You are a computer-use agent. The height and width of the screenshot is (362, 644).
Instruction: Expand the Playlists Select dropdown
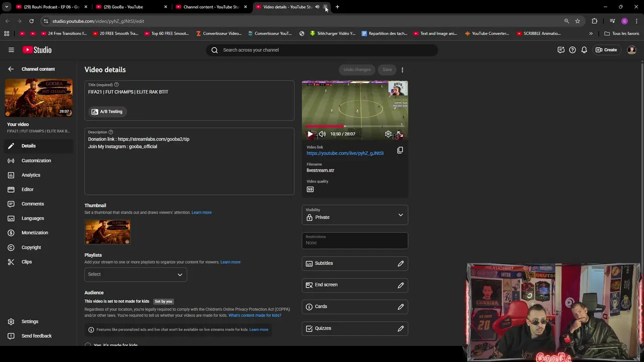tap(136, 275)
